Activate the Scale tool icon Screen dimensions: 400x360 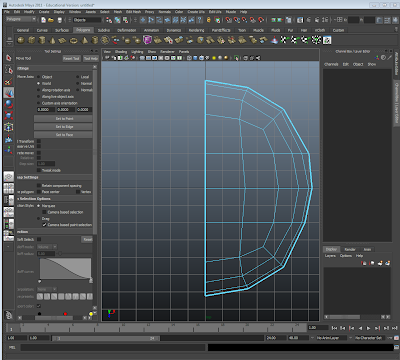pos(9,116)
